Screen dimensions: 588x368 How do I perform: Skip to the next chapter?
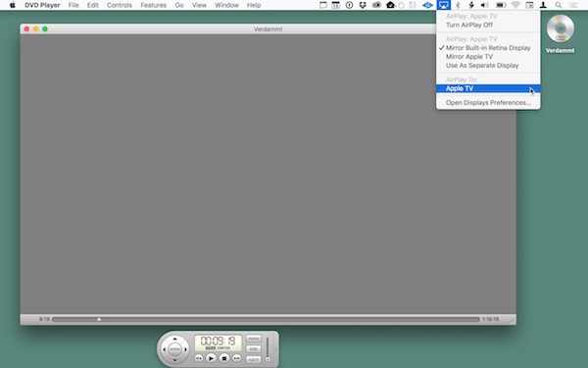tap(236, 358)
